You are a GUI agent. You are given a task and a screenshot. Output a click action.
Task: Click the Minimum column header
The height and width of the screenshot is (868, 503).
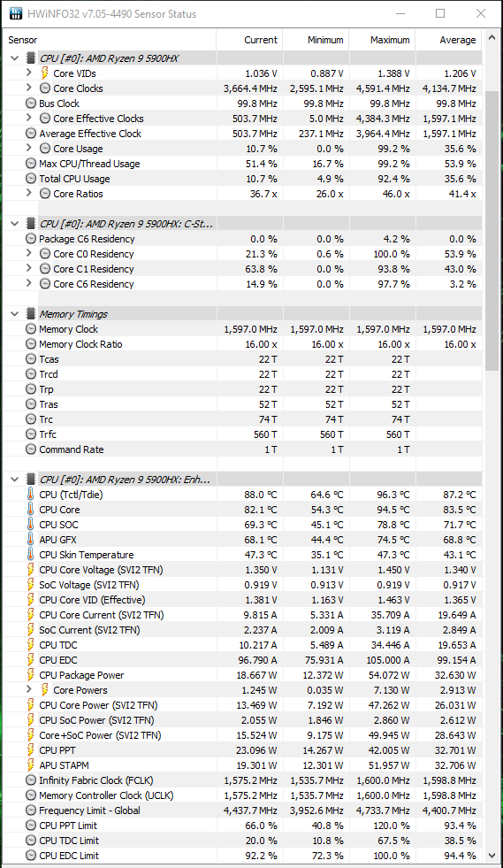pyautogui.click(x=316, y=40)
